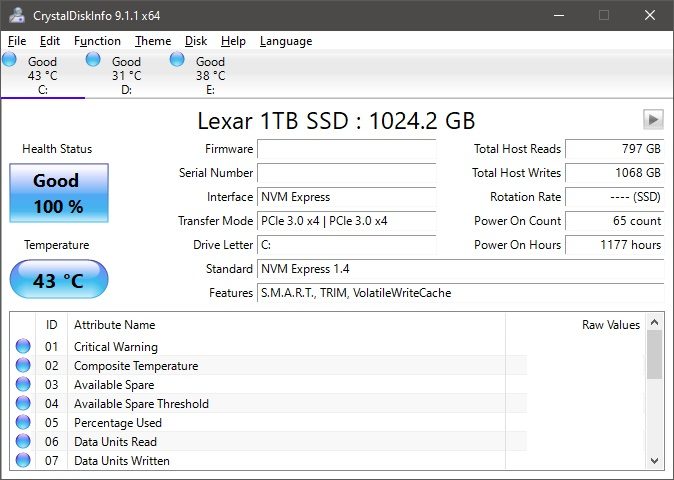The width and height of the screenshot is (674, 480).
Task: Click the Good 100 % health status button
Action: pos(59,193)
